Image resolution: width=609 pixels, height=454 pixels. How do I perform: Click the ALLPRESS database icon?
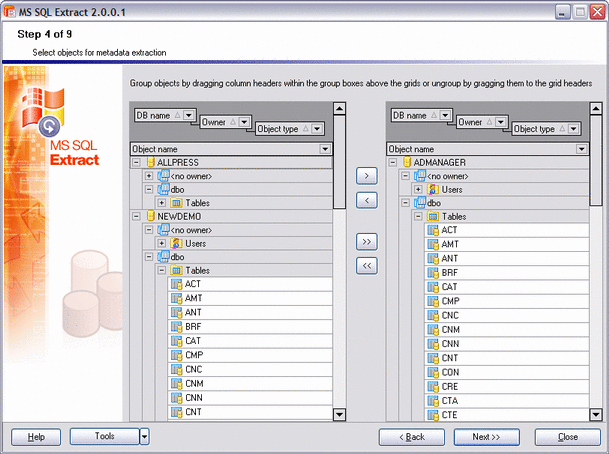tap(150, 162)
